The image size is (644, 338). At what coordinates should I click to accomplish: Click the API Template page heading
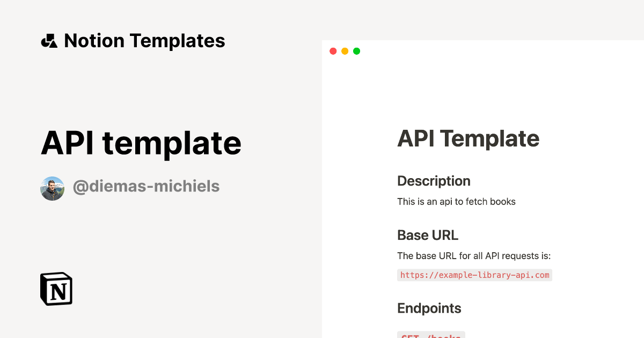point(468,139)
